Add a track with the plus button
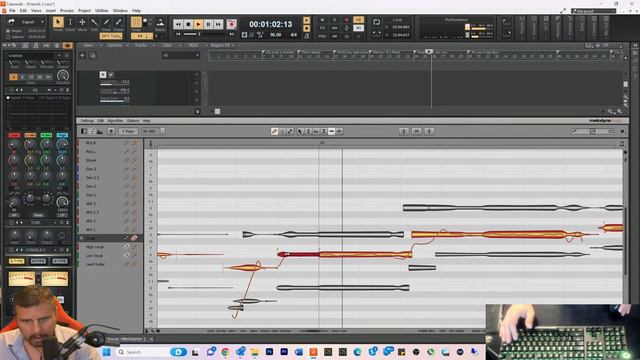The height and width of the screenshot is (360, 640). pos(82,55)
